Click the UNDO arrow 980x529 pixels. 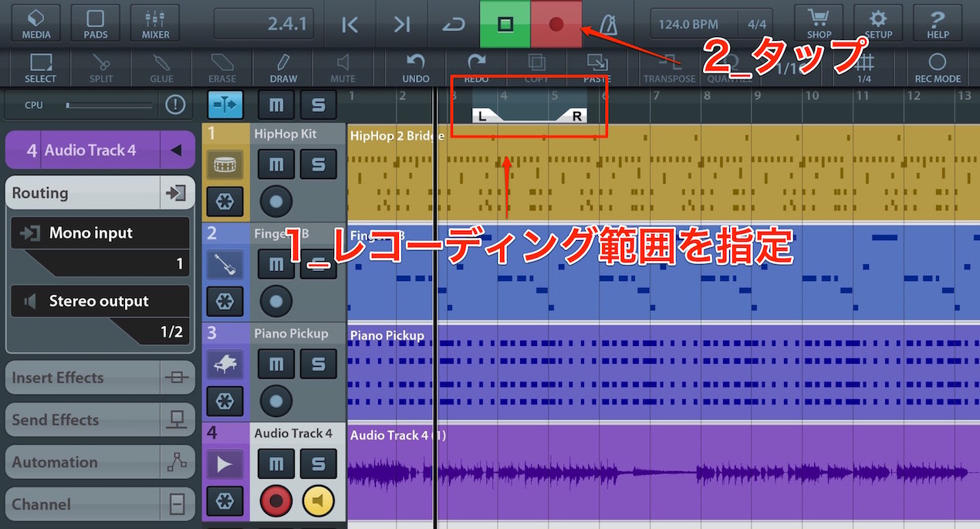tap(416, 68)
